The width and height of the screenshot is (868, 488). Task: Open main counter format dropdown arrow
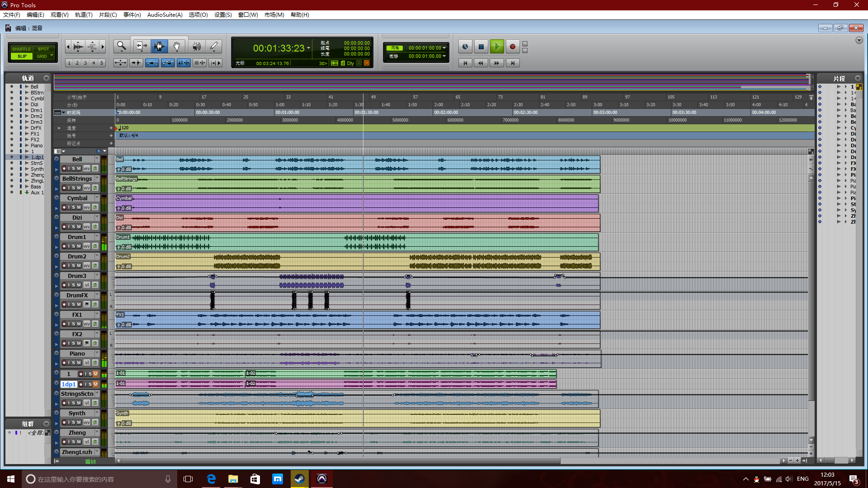pos(309,48)
